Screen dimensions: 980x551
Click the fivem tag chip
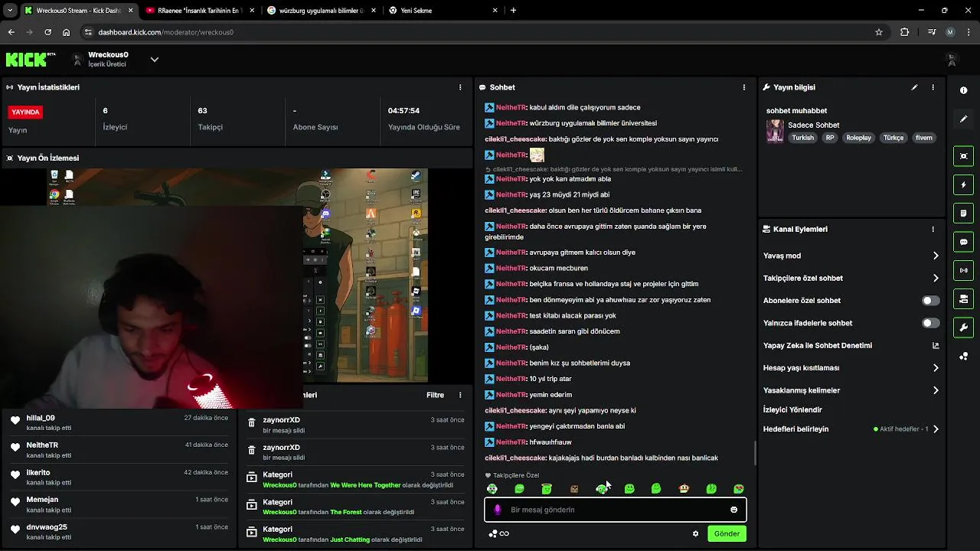pos(923,138)
